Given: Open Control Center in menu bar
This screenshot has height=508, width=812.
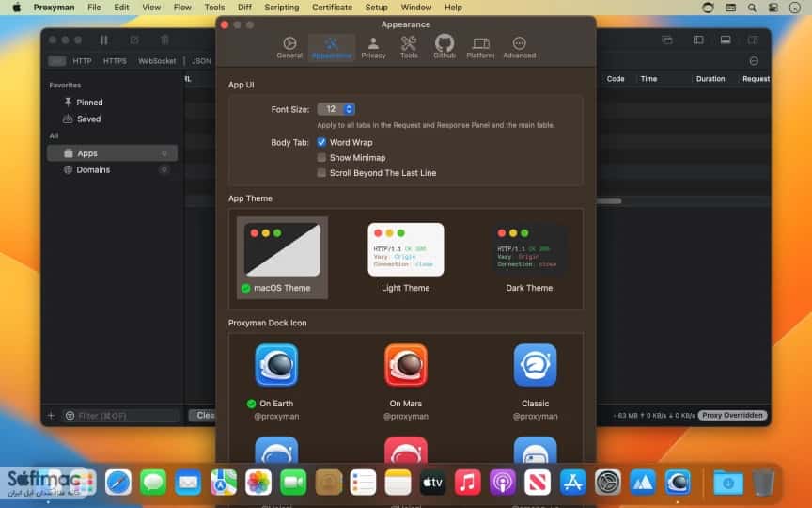Looking at the screenshot, I should pos(773,8).
